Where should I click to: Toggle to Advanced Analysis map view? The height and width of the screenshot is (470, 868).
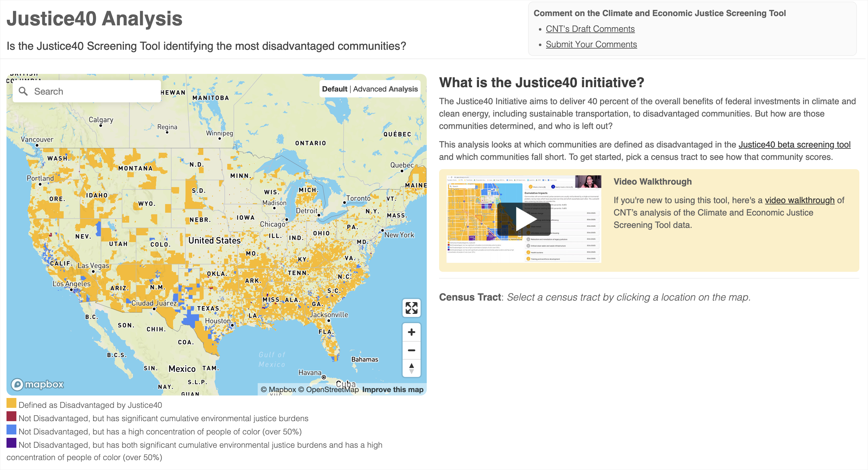(x=386, y=90)
